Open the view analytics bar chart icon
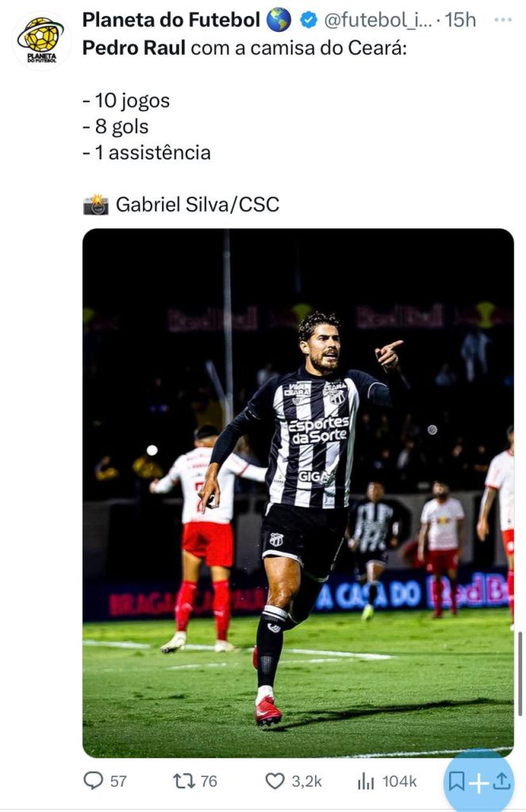 pyautogui.click(x=366, y=781)
